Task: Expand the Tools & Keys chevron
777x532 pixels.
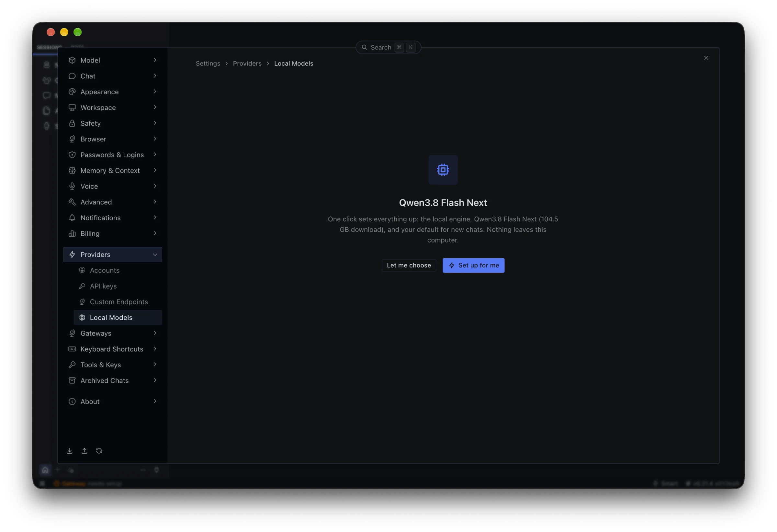Action: tap(155, 365)
